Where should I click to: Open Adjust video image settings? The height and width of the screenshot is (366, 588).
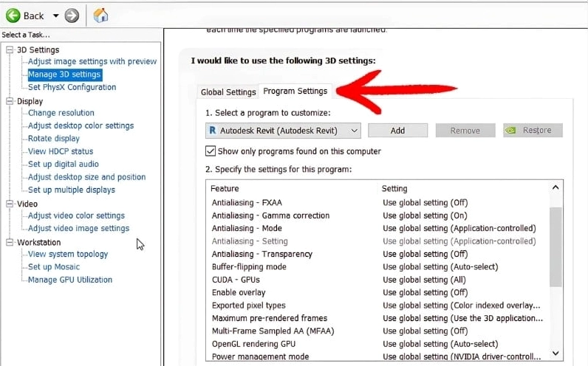[78, 228]
